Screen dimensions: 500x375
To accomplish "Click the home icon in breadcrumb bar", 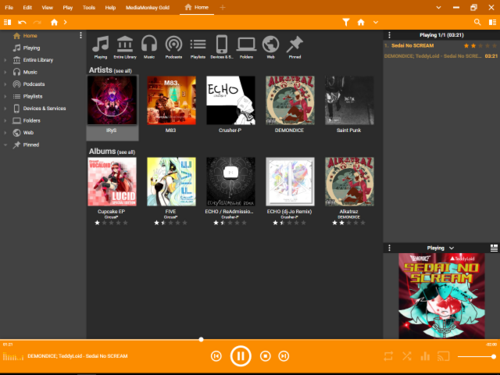I will point(54,22).
